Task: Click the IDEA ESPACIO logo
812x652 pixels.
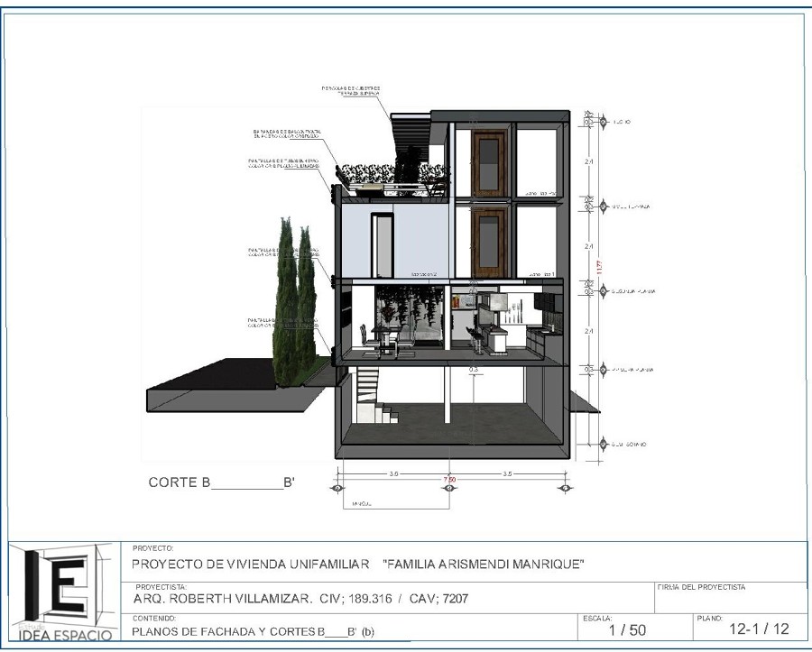Action: 63,592
